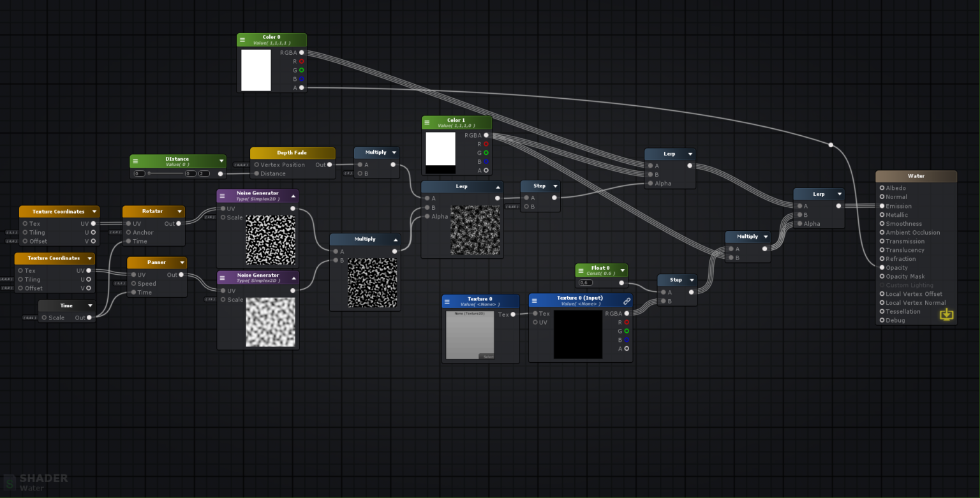Viewport: 980px width, 498px height.
Task: Open the Float 0 node dropdown arrow
Action: coord(623,270)
